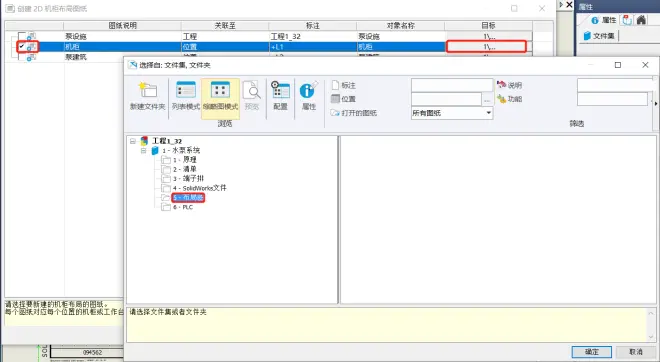Image resolution: width=660 pixels, height=362 pixels.
Task: Select the 属性 tab in properties panel
Action: coord(604,20)
